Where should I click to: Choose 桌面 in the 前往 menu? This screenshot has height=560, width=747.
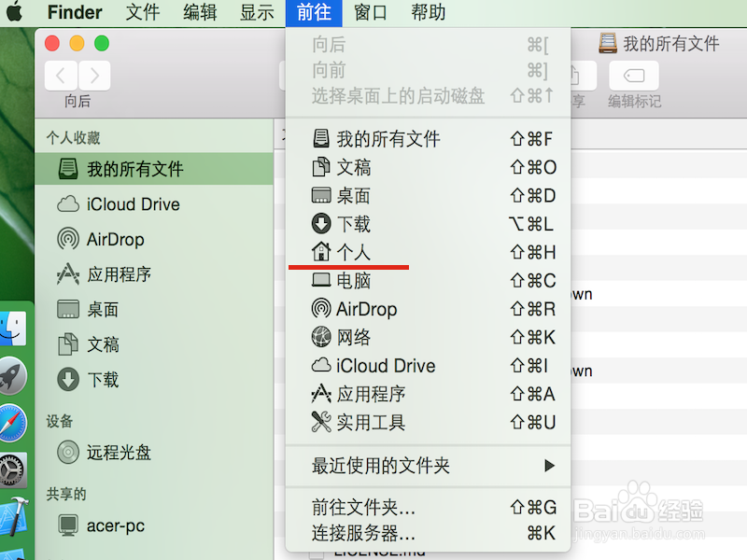point(428,196)
